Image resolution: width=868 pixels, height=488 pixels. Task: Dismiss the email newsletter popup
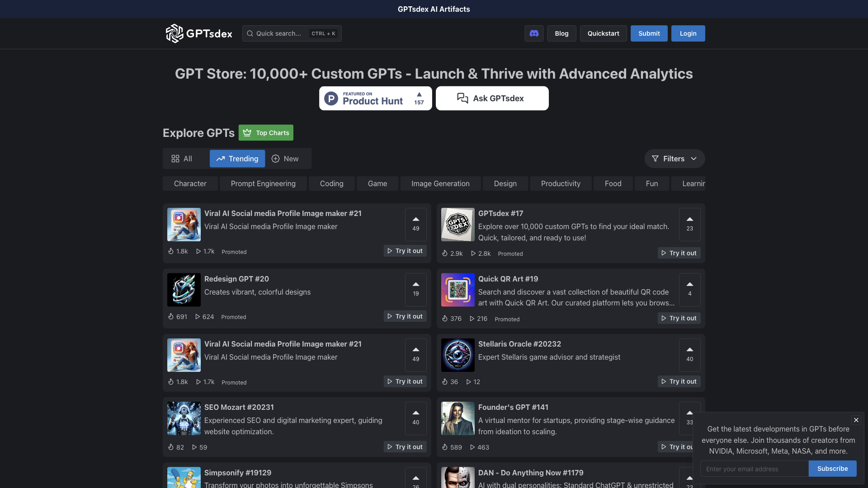pos(856,420)
